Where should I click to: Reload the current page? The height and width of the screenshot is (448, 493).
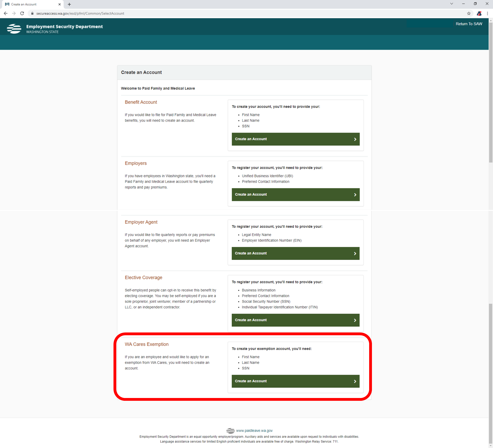point(22,14)
